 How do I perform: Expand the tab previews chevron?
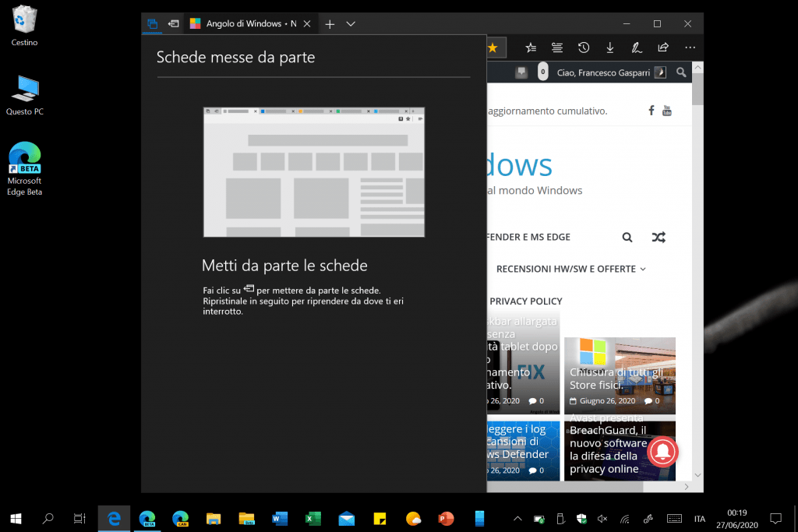point(351,24)
